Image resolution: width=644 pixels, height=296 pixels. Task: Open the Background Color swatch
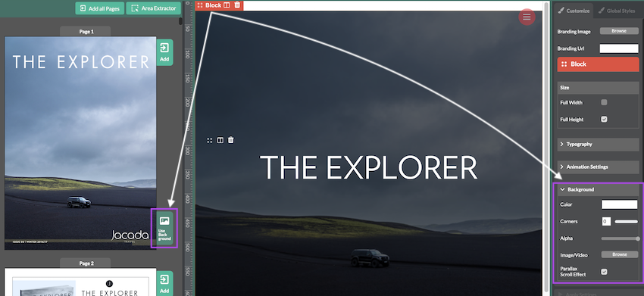click(619, 204)
